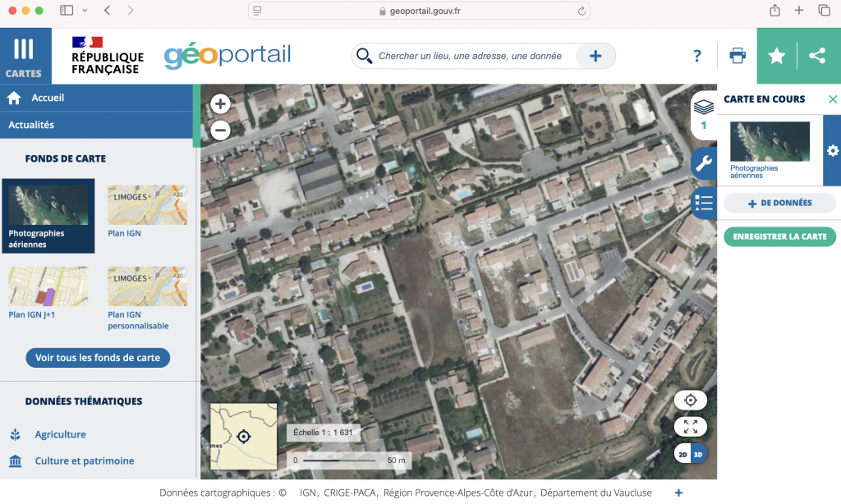Viewport: 841px width, 504px height.
Task: Open the Accueil menu item
Action: point(48,98)
